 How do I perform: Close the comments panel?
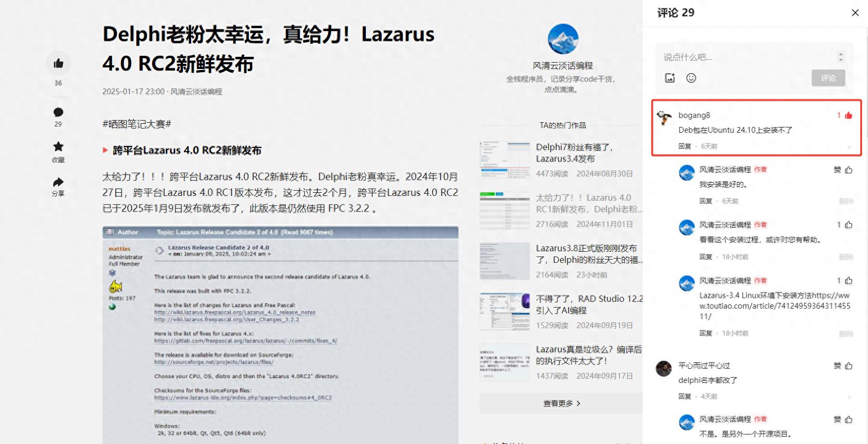tap(855, 13)
